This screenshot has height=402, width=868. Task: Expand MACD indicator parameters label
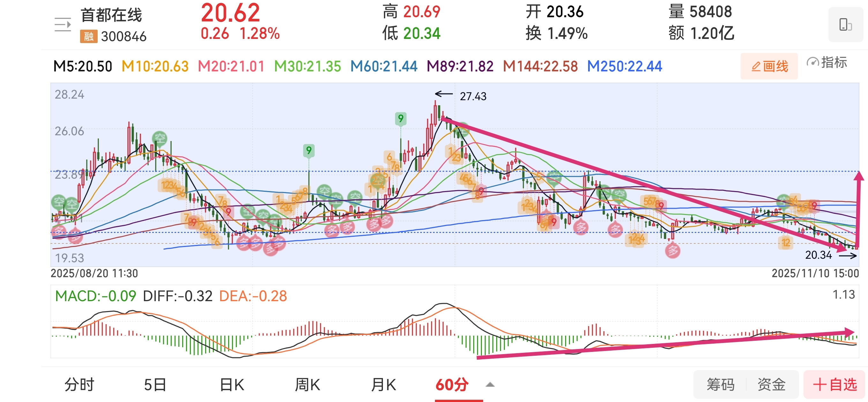coord(95,296)
